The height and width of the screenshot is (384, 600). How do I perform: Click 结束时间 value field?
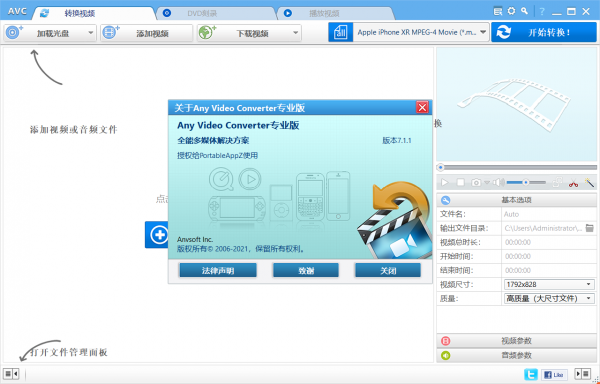(x=548, y=270)
